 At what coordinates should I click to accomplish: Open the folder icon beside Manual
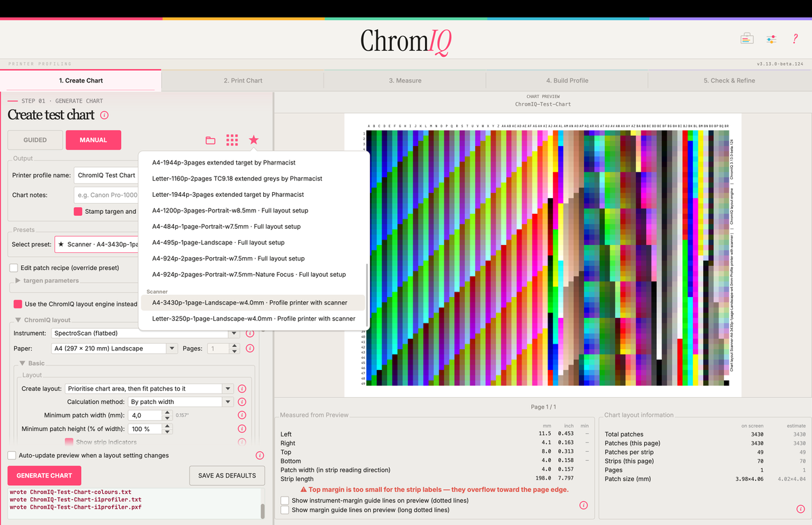point(210,140)
